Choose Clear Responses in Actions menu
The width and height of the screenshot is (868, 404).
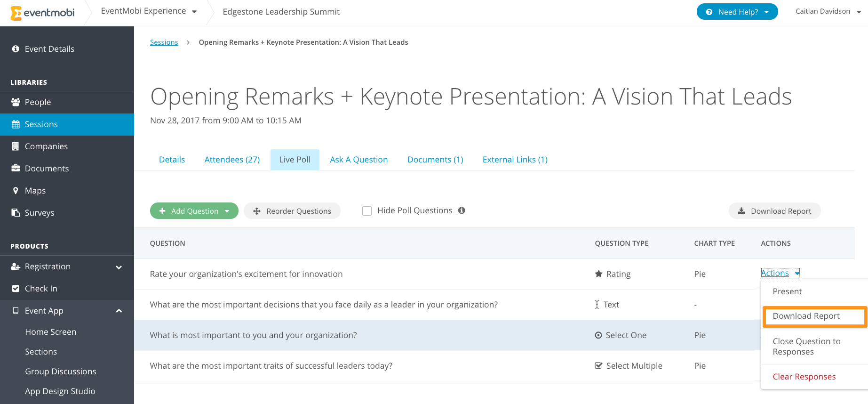tap(814, 377)
